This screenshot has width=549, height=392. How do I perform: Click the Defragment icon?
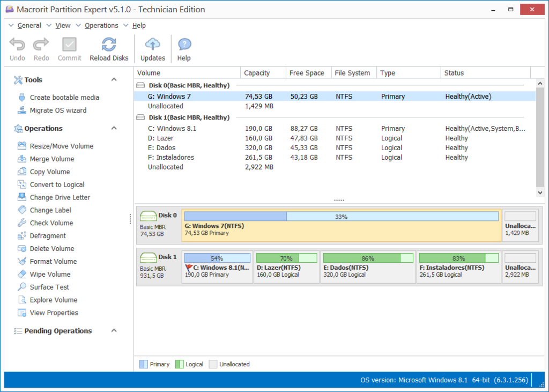click(x=22, y=236)
